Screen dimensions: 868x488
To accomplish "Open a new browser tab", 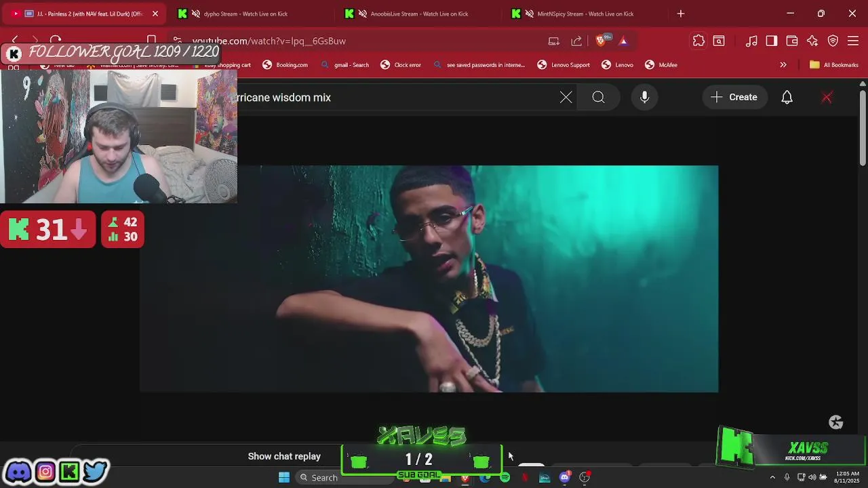I will coord(681,14).
